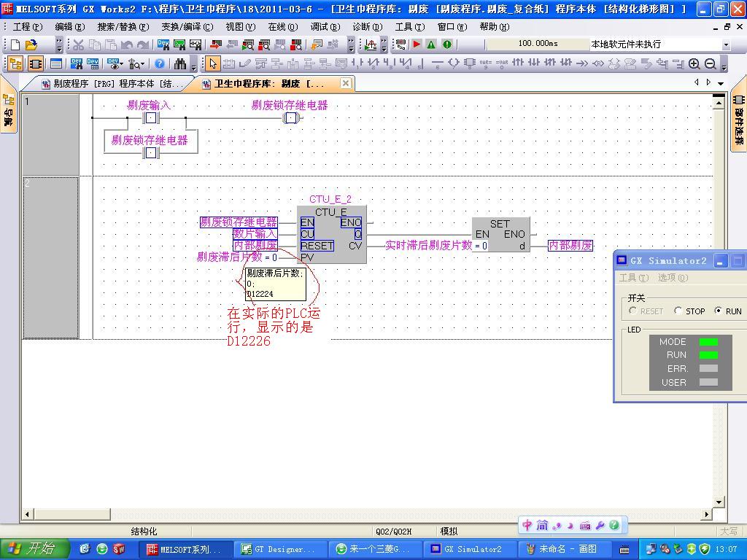
Task: Select the RUN radio button in simulator
Action: (x=719, y=311)
